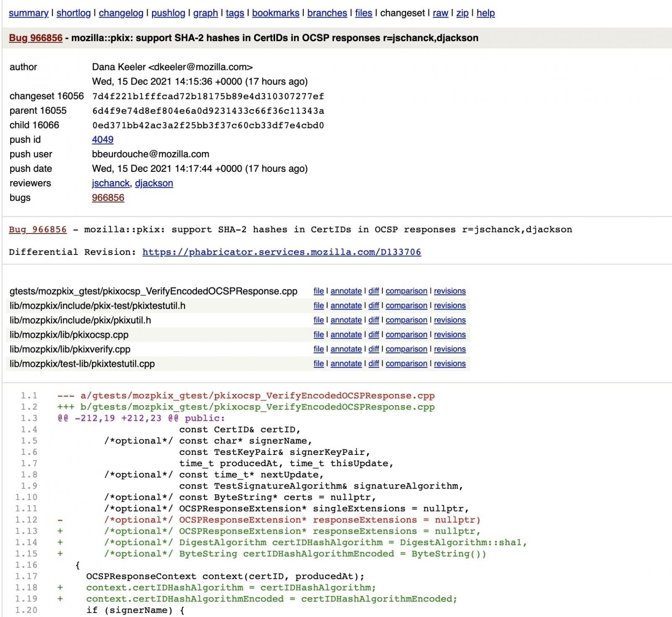Open the Phabricator Differential Revision D133706
The height and width of the screenshot is (617, 672).
tap(281, 252)
